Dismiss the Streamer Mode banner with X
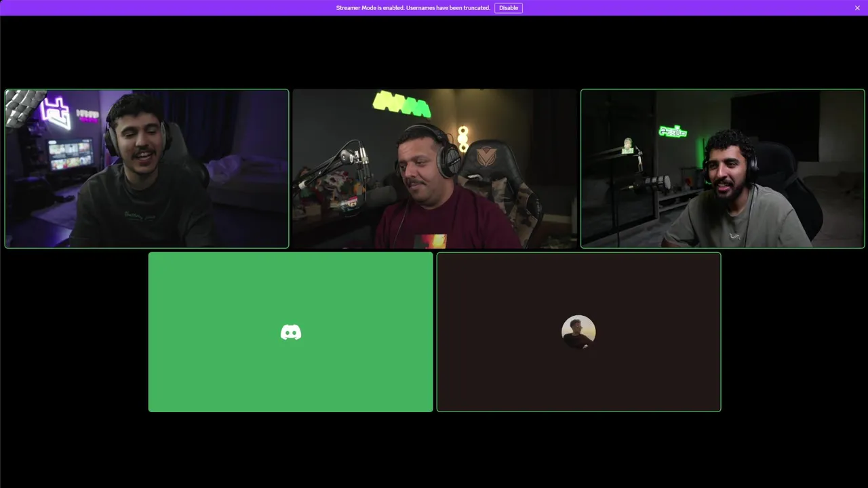 pos(857,8)
